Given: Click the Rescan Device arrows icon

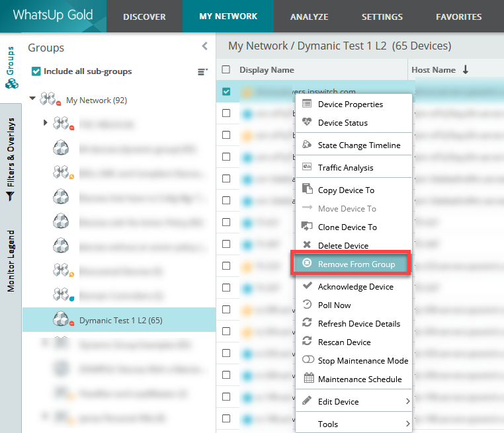Looking at the screenshot, I should click(307, 341).
